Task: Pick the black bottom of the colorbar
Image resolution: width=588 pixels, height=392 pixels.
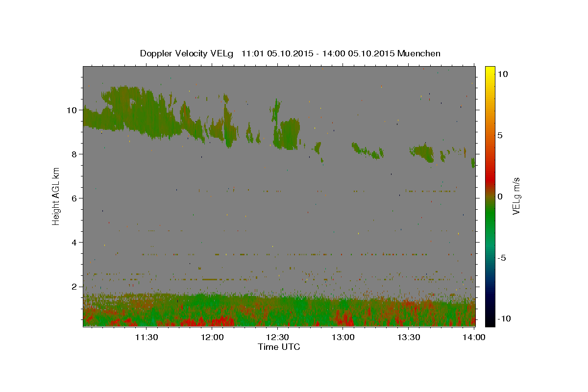Action: (490, 321)
